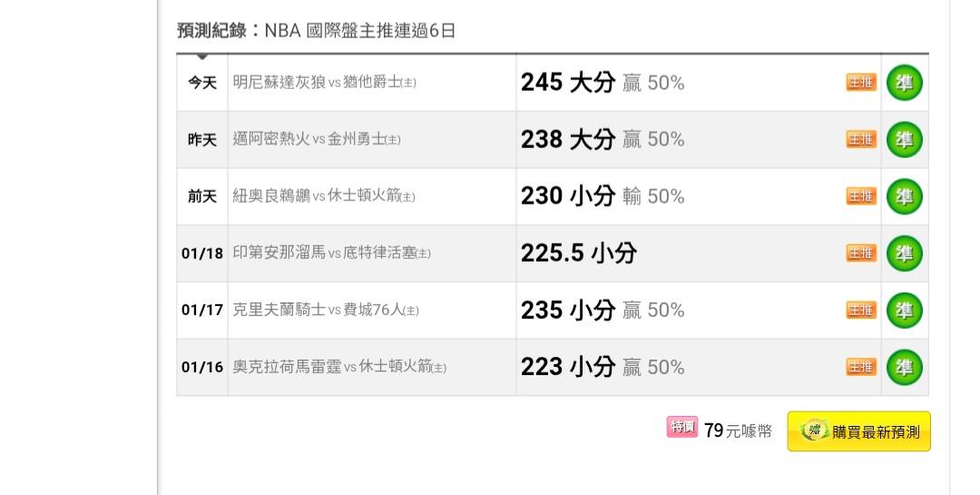Click the 79 元噱幣 price label
Viewport: 980px width, 495px height.
click(738, 431)
